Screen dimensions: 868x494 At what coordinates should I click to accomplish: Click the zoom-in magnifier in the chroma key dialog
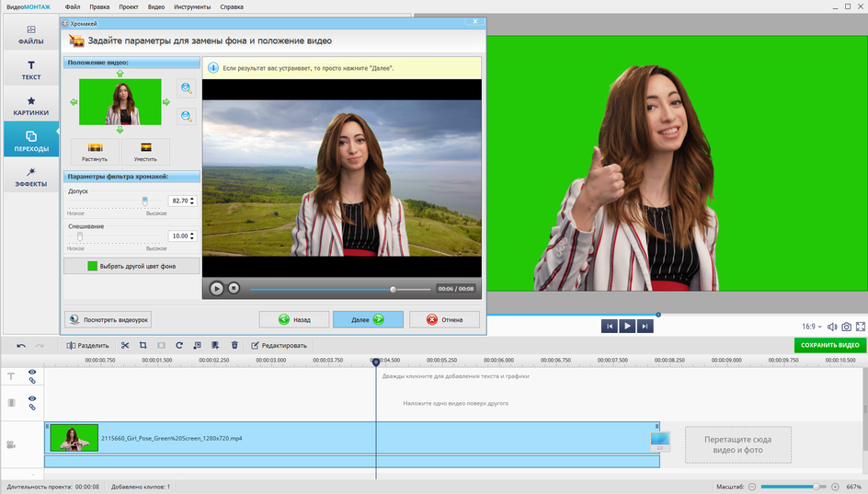pyautogui.click(x=187, y=88)
